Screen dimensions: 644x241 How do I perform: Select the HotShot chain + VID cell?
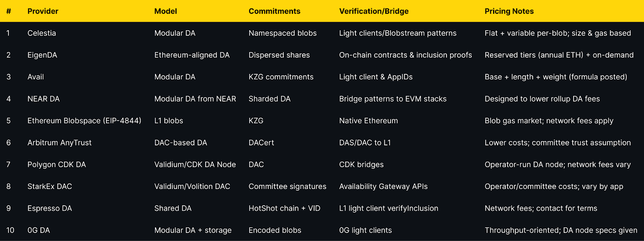pyautogui.click(x=285, y=208)
